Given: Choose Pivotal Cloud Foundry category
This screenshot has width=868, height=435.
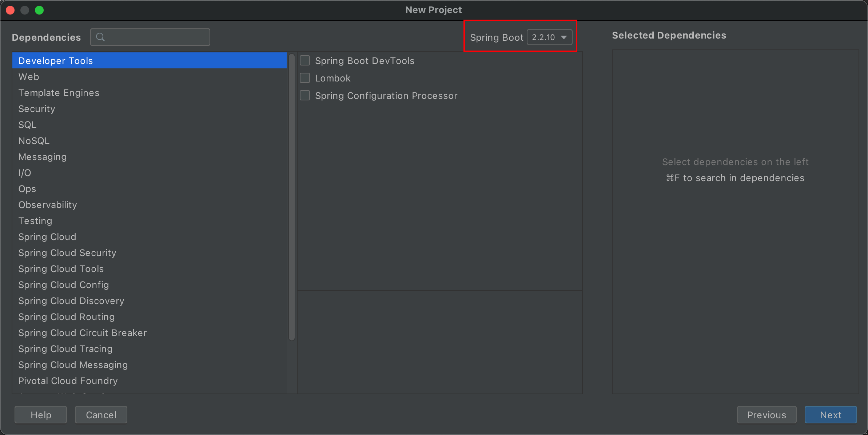Looking at the screenshot, I should [68, 381].
